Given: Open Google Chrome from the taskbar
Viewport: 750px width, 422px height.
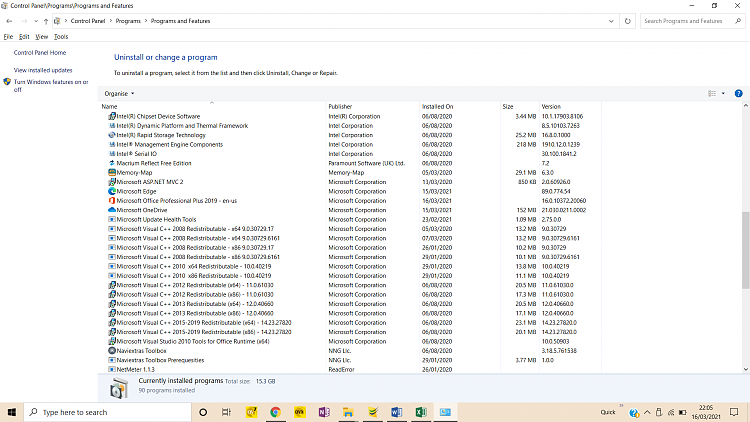Looking at the screenshot, I should pyautogui.click(x=275, y=412).
